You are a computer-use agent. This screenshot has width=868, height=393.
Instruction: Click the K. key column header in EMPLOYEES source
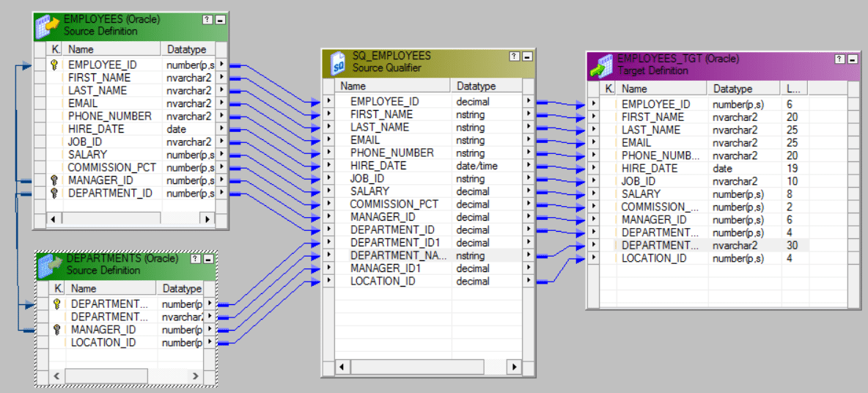(x=55, y=49)
